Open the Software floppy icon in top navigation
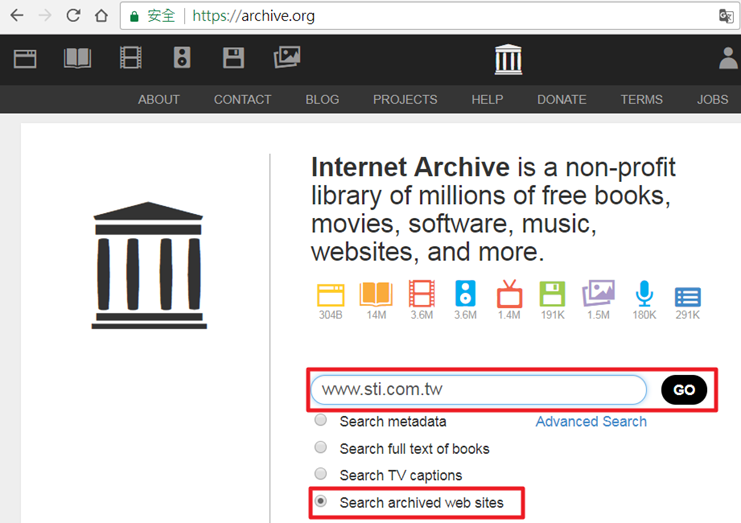This screenshot has width=741, height=523. [233, 58]
